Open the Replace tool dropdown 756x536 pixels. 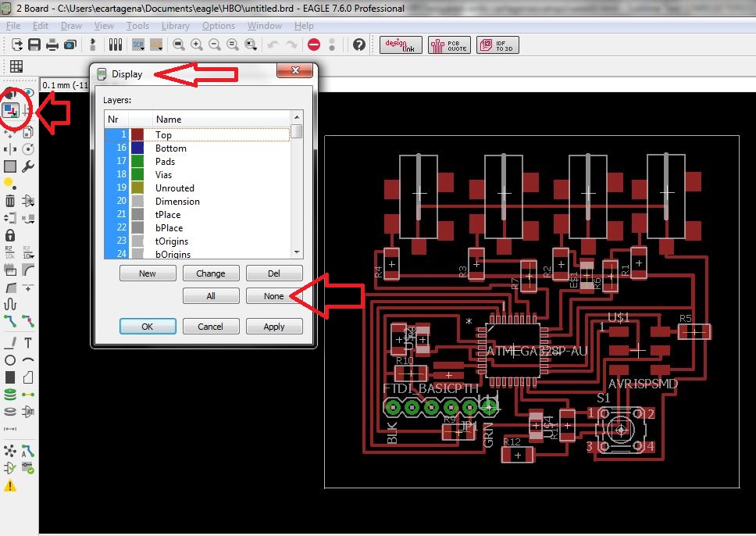click(28, 218)
